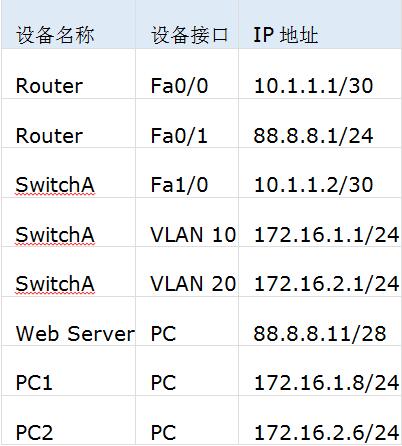Click the SwitchA cell beside Fa1/0
Screen dimensions: 402x446
(68, 173)
